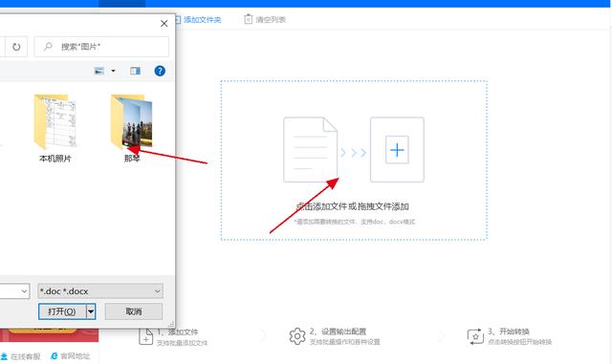The width and height of the screenshot is (612, 364).
Task: Click the gear icon for 设置输出配置
Action: pos(297,336)
